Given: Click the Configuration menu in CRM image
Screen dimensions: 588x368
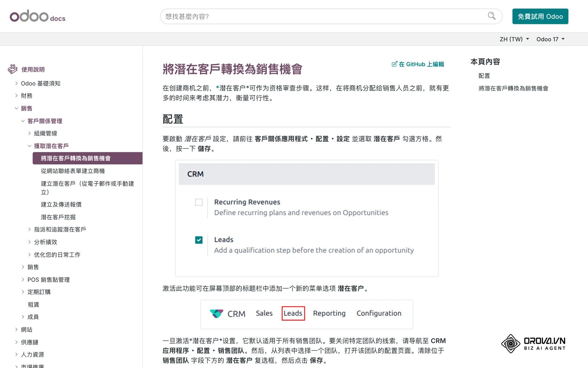Looking at the screenshot, I should (x=379, y=313).
